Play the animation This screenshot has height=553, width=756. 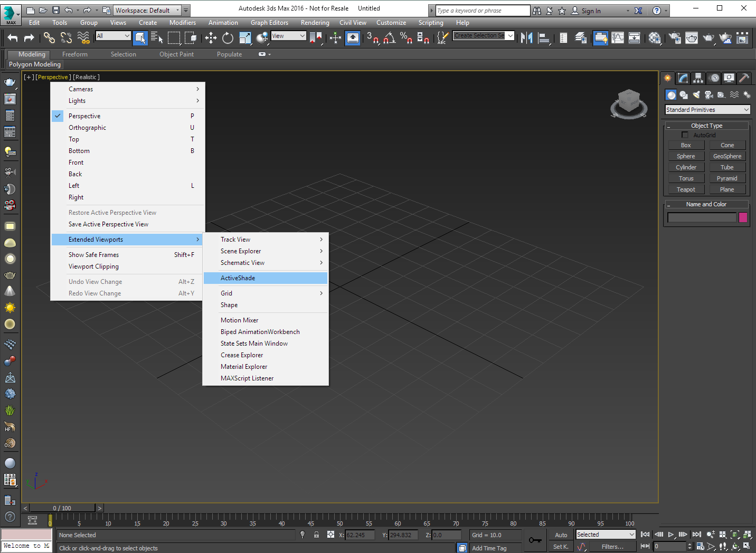(x=670, y=535)
